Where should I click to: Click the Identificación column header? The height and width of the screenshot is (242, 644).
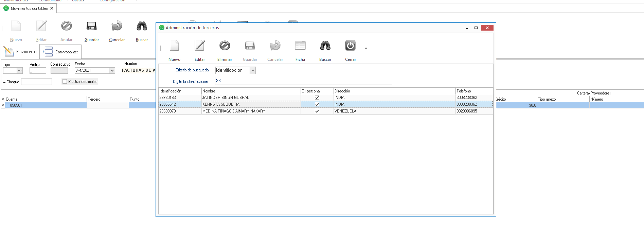click(x=180, y=91)
